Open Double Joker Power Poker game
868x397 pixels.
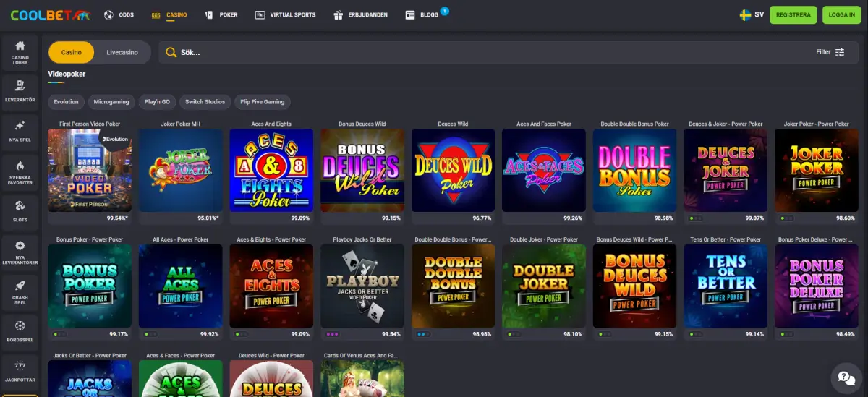[544, 286]
